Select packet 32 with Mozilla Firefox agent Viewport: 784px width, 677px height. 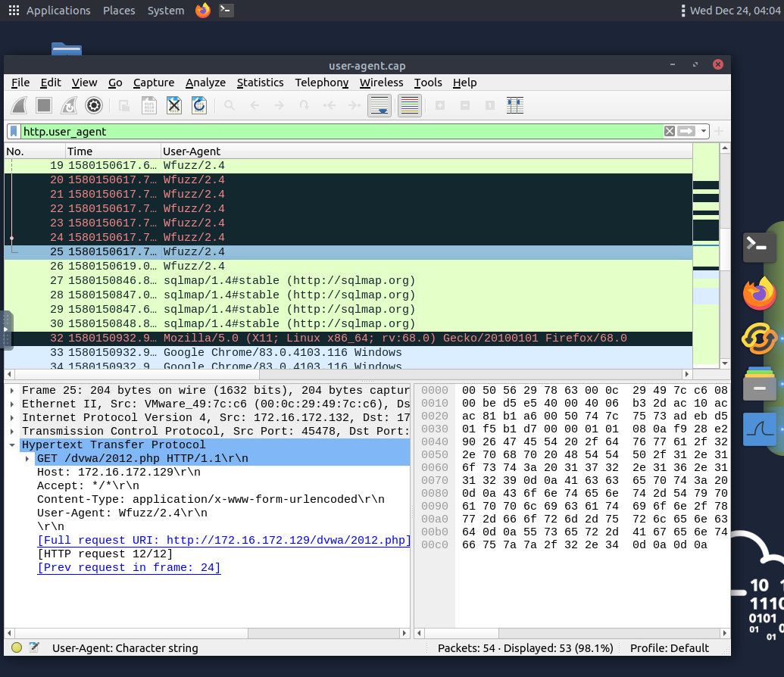[348, 338]
